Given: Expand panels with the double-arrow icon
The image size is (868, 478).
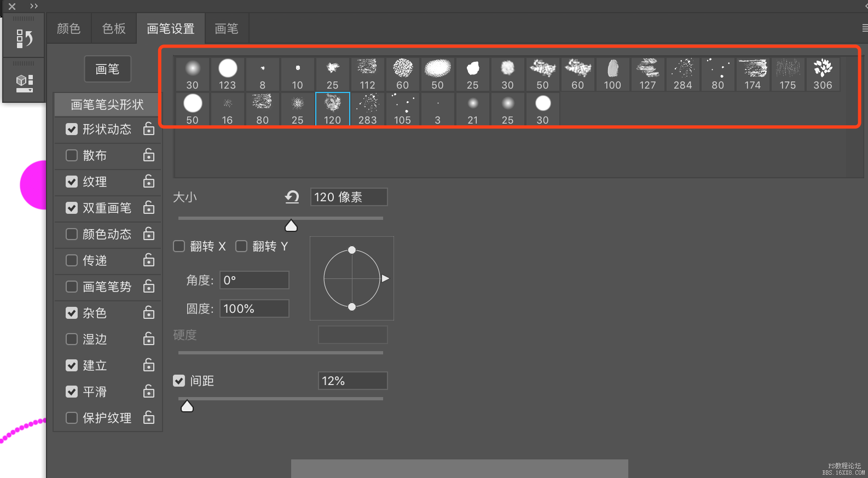Looking at the screenshot, I should coord(34,7).
